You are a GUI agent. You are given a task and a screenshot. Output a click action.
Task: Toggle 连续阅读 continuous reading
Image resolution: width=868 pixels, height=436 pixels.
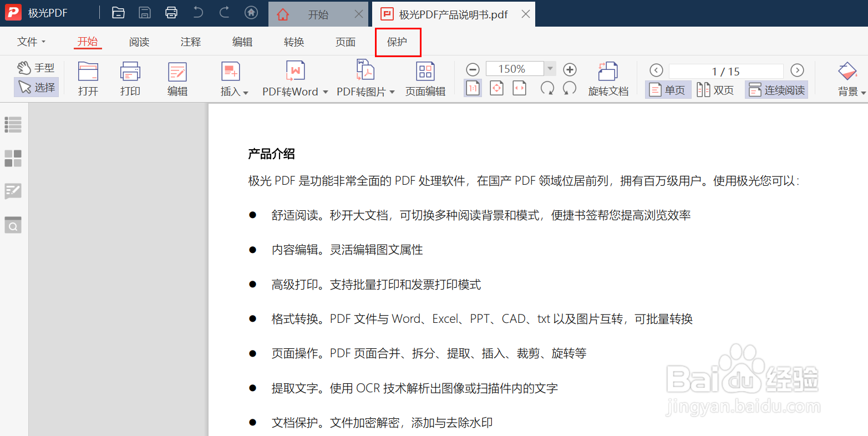(x=776, y=90)
